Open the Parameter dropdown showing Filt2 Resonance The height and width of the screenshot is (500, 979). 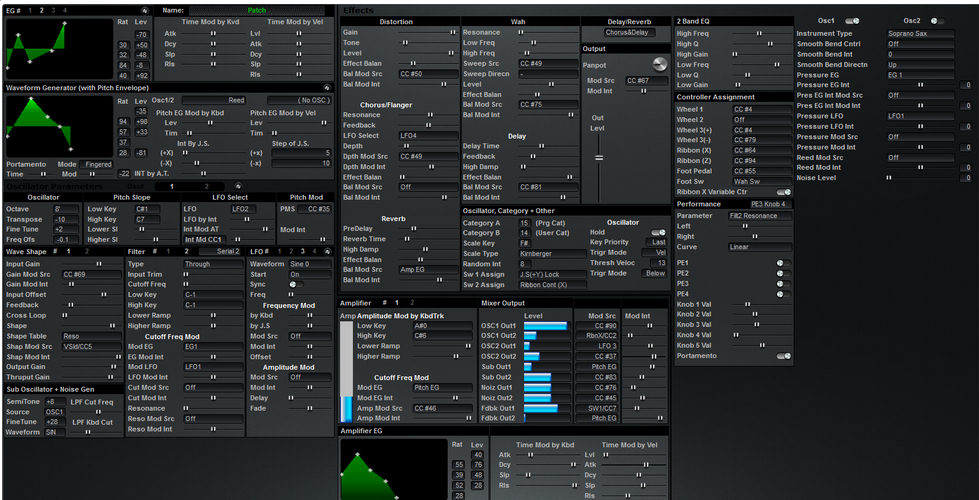click(760, 215)
